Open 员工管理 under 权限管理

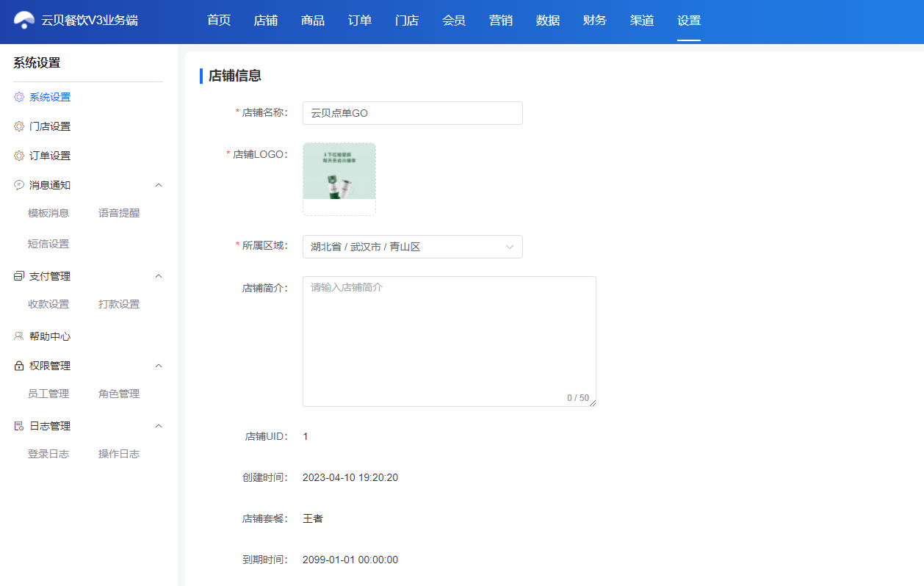pyautogui.click(x=48, y=394)
